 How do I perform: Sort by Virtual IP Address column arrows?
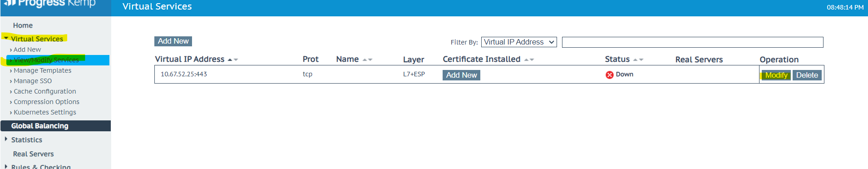(233, 60)
